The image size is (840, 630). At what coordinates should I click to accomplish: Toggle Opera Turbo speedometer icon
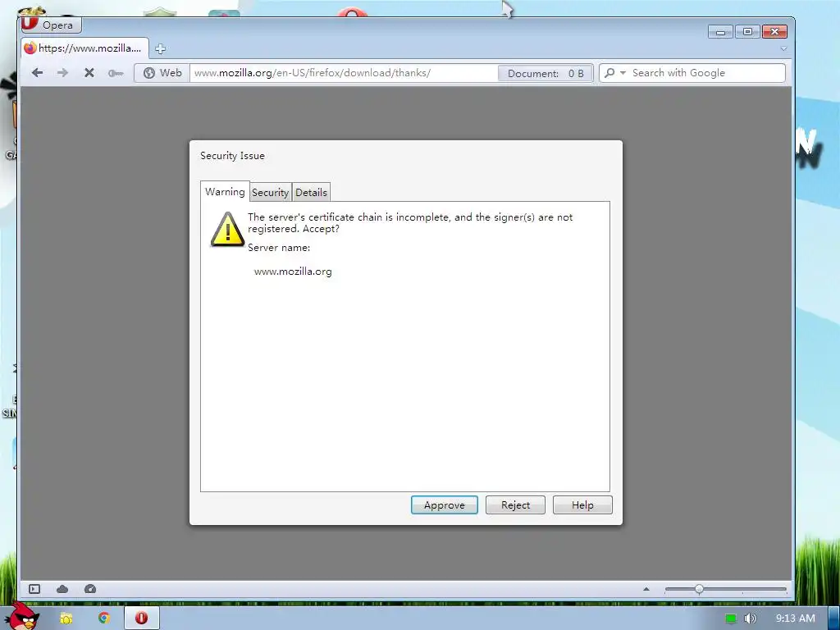coord(90,589)
